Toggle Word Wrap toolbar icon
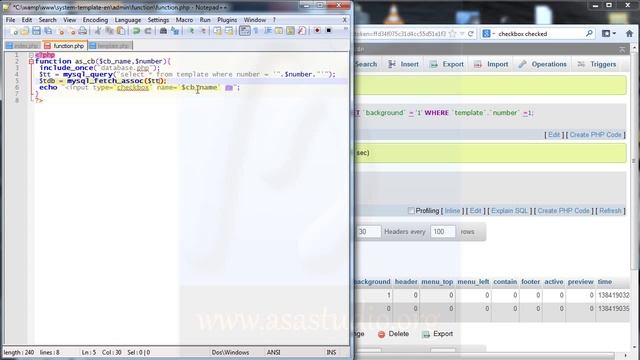This screenshot has width=640, height=360. tap(244, 31)
